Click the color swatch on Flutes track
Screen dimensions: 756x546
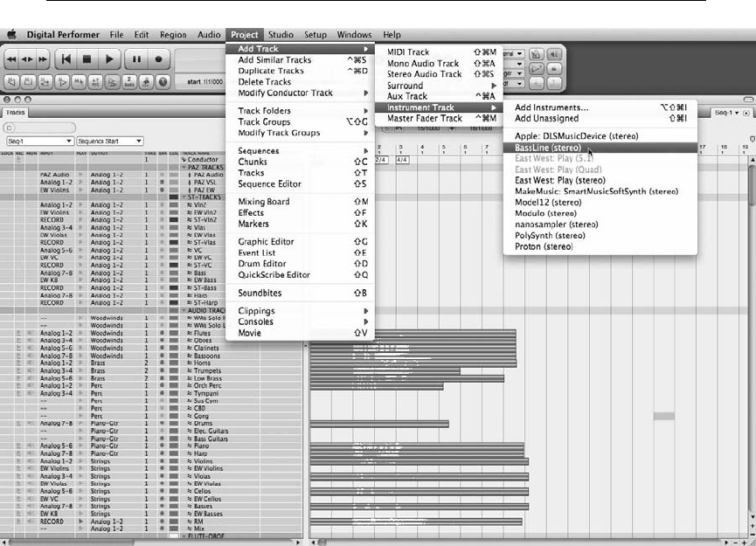pos(174,333)
